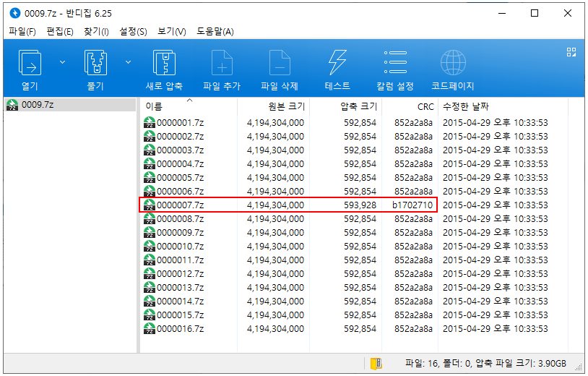
Task: Click the status bar archive icon
Action: (x=376, y=364)
